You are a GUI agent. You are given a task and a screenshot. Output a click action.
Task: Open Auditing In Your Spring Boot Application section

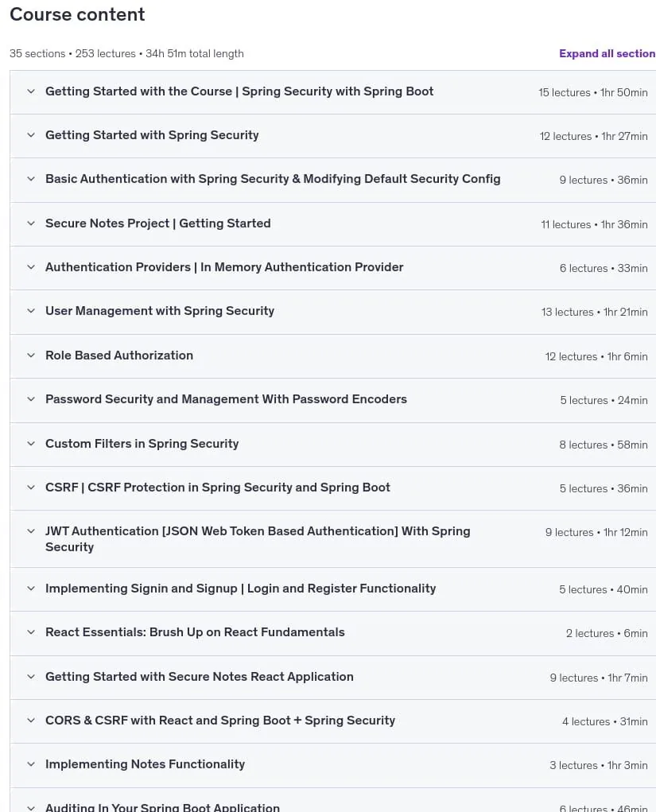pos(162,806)
